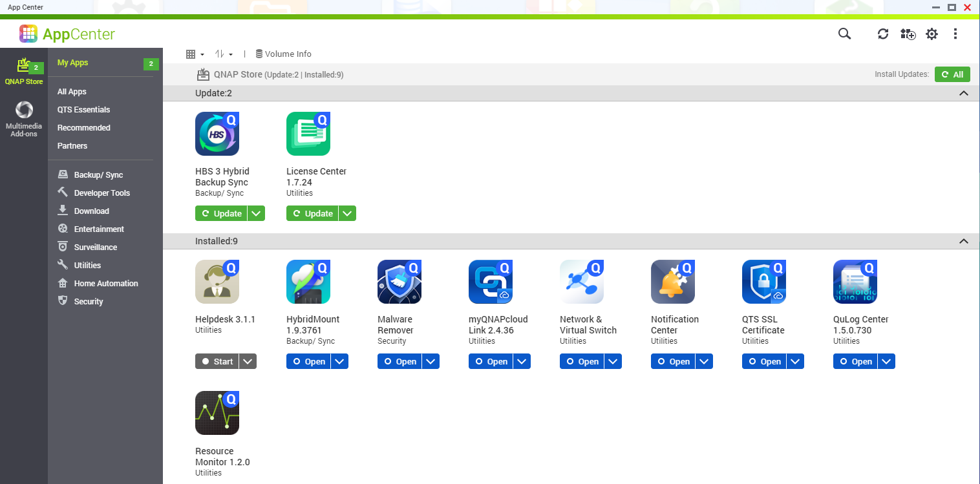Expand Network & Virtual Switch dropdown arrow

613,361
